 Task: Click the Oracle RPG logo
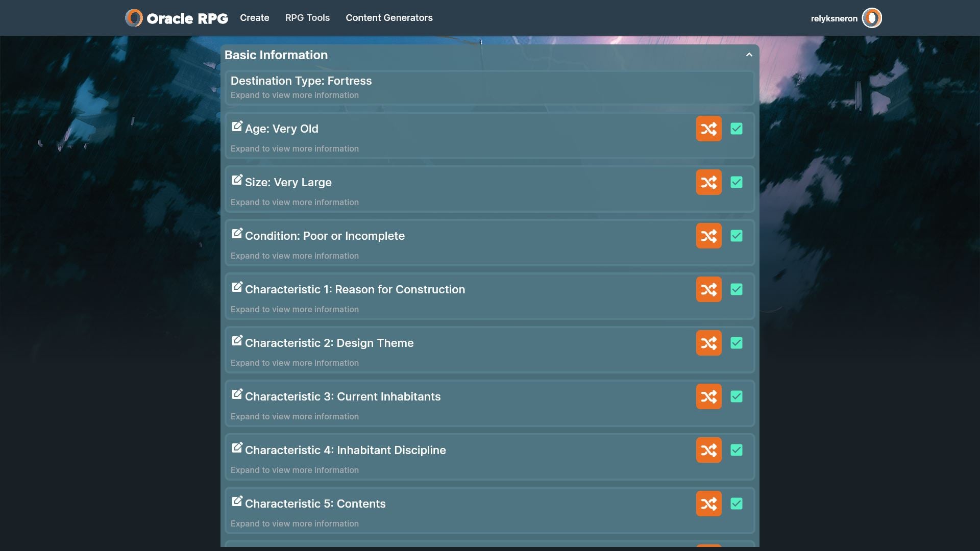coord(177,18)
